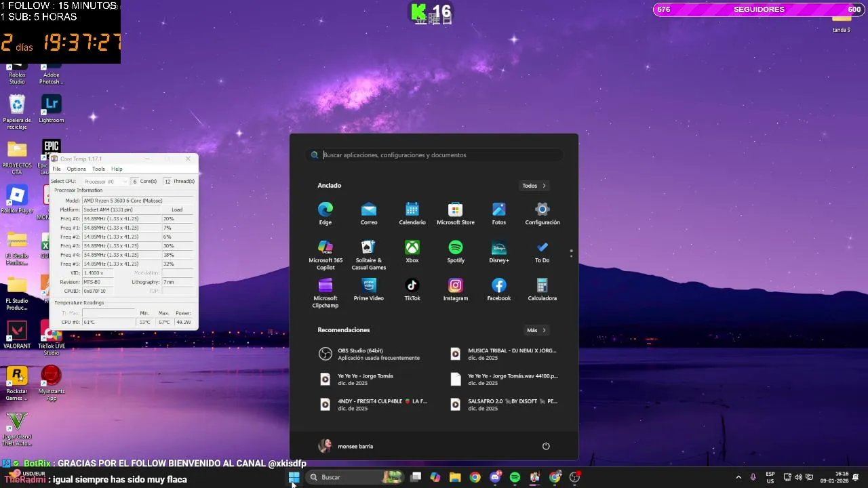Viewport: 868px width, 488px height.
Task: Open Task View on the taskbar
Action: (416, 477)
